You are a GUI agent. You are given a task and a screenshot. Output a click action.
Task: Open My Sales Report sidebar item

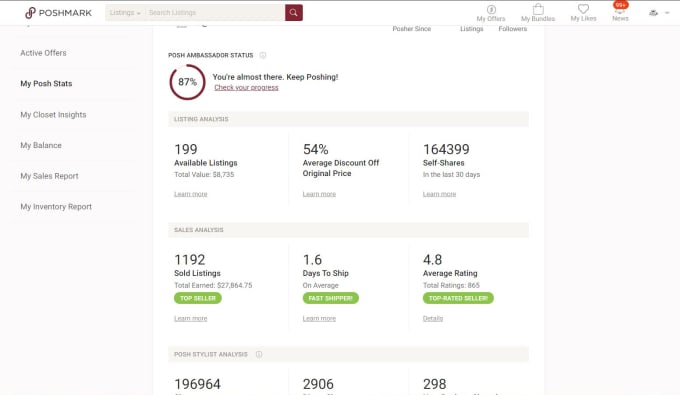pyautogui.click(x=49, y=176)
